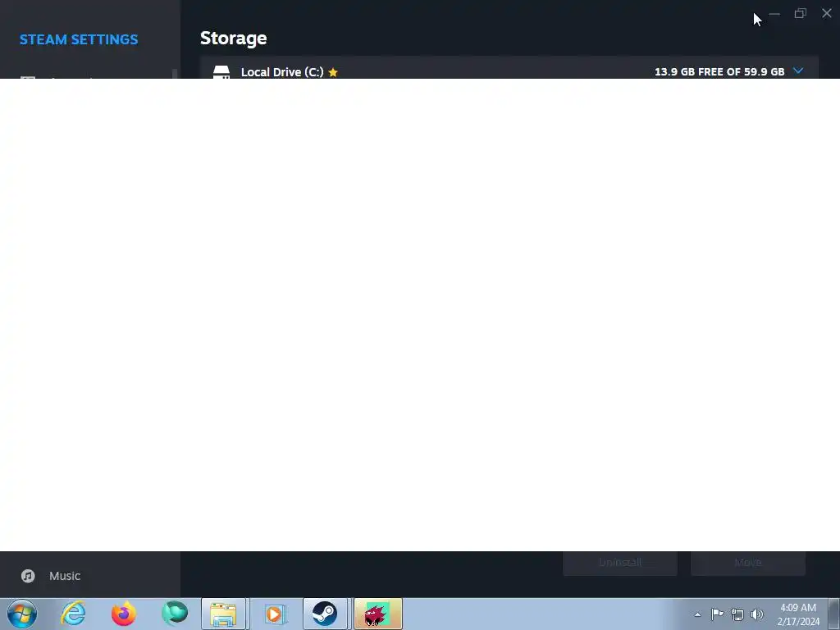Open the network status tray icon

click(x=737, y=614)
